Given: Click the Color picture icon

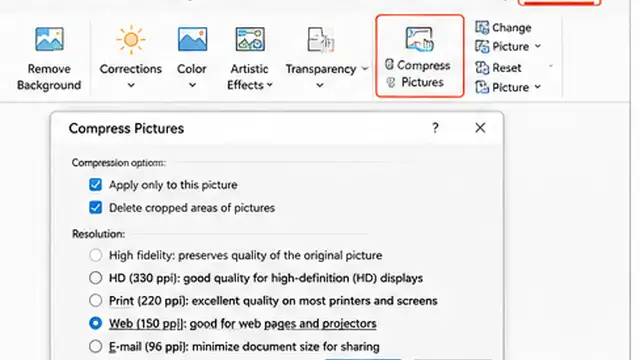Looking at the screenshot, I should (x=192, y=39).
